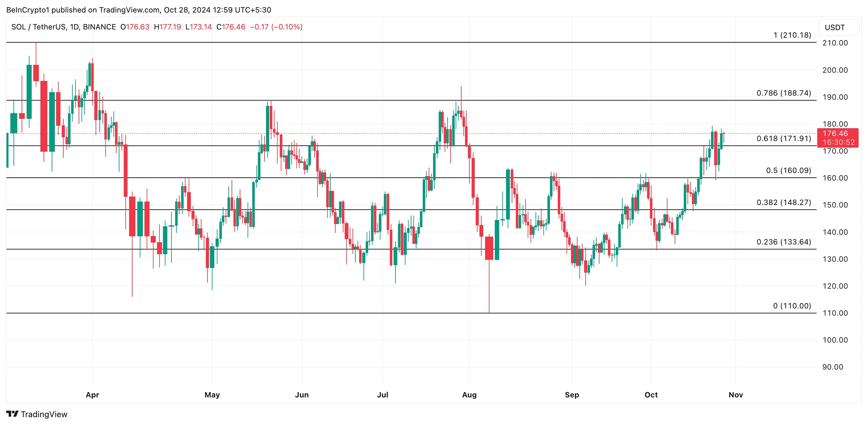Screen dimensions: 868x425
Task: Select the 1 (210.18) Fibonacci level label
Action: [x=792, y=35]
